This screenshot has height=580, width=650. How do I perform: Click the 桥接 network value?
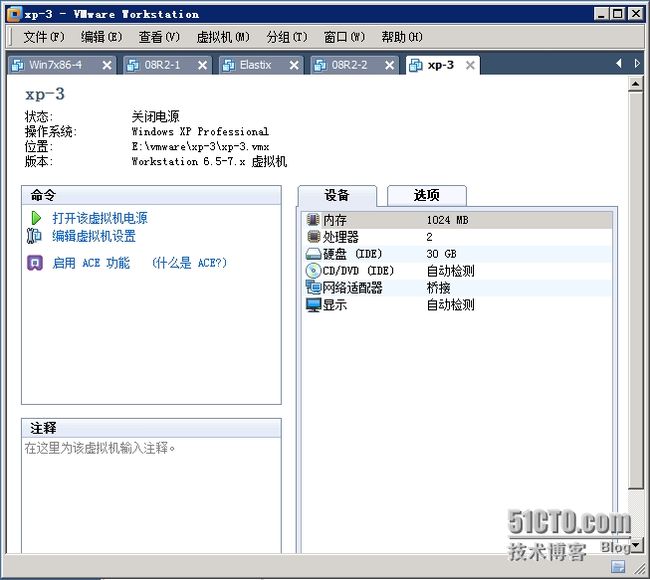[x=439, y=288]
